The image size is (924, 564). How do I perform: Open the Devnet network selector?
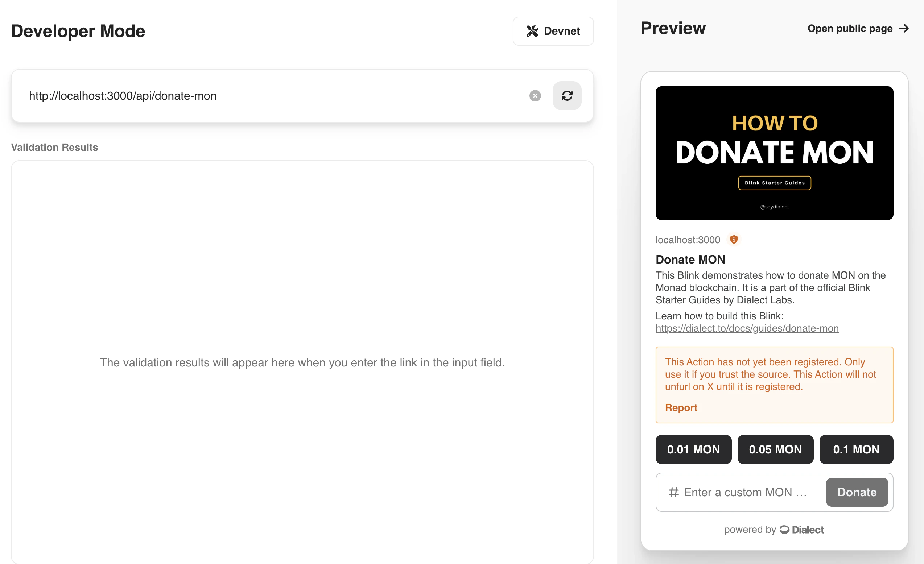point(553,31)
